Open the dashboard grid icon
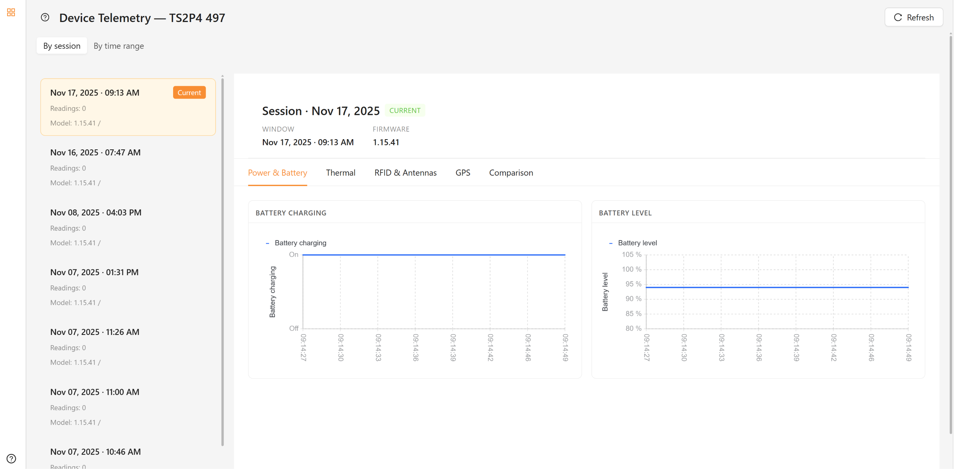 pyautogui.click(x=11, y=13)
